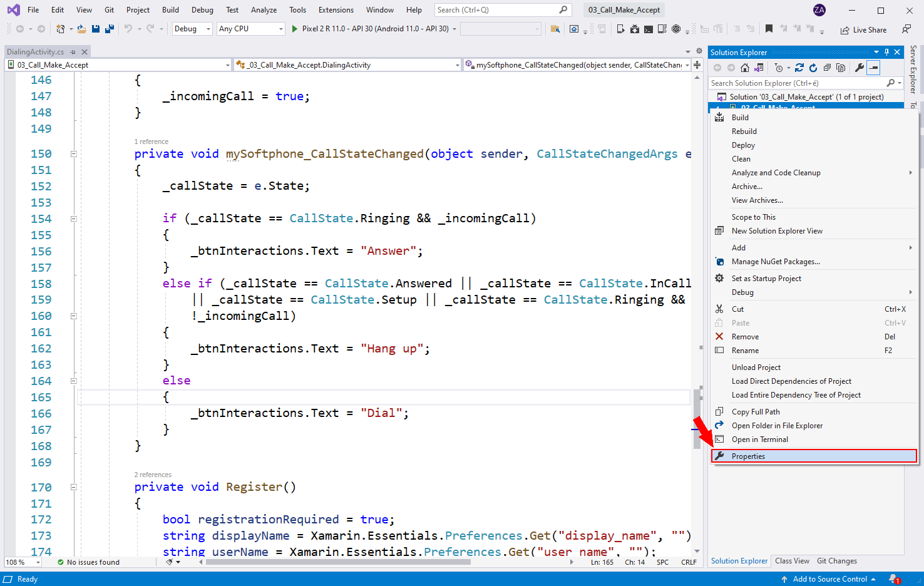Open the Git menu
This screenshot has height=586, width=924.
click(108, 9)
